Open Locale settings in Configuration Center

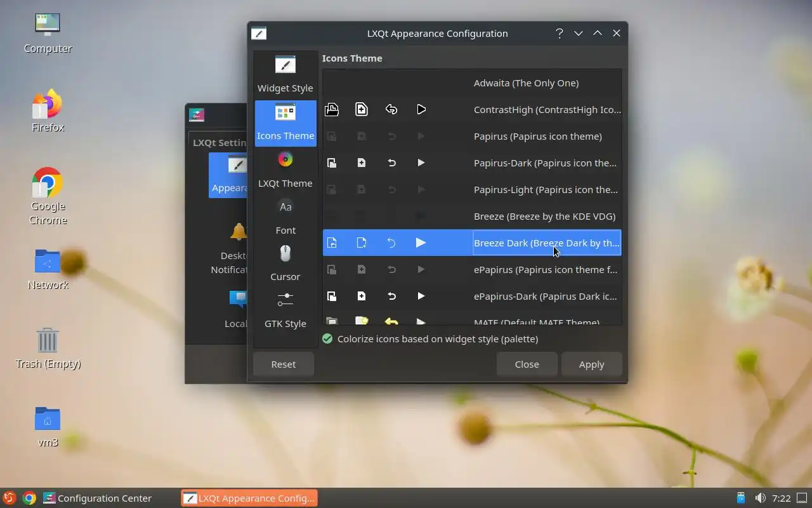point(235,309)
